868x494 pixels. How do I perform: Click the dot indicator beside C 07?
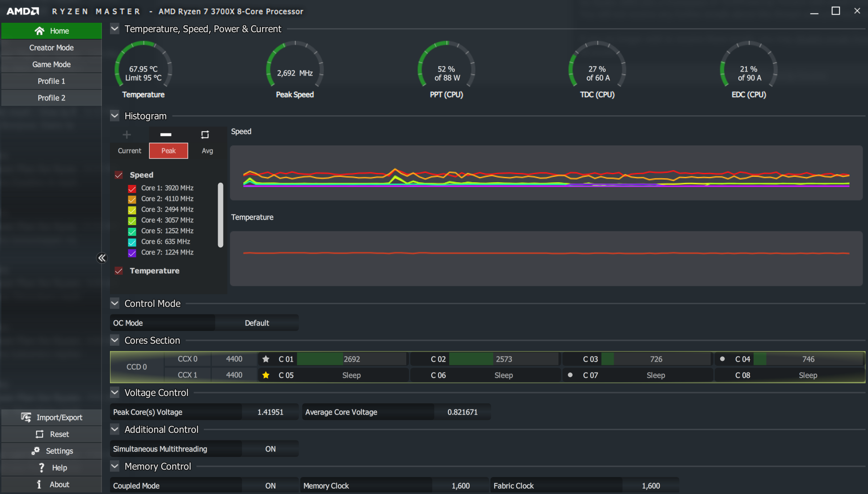coord(570,375)
